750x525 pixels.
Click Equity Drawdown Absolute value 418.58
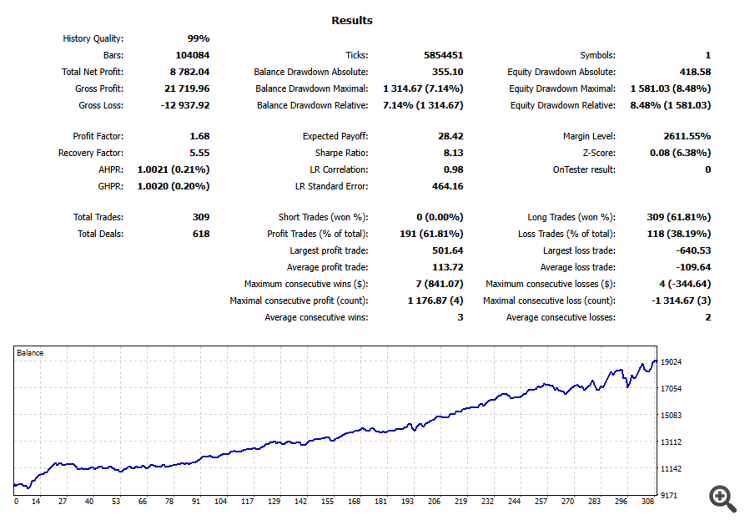pyautogui.click(x=695, y=72)
